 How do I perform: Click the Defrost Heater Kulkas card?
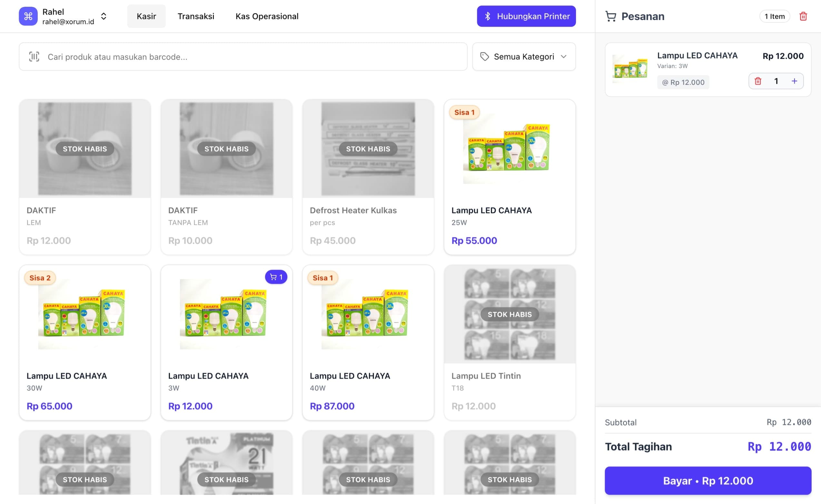point(368,177)
